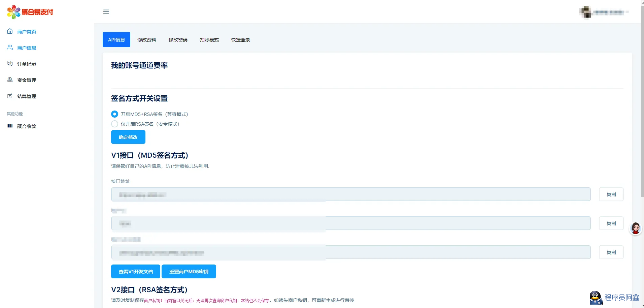The width and height of the screenshot is (644, 308).
Task: Open the 扣除模式 tab
Action: click(209, 40)
